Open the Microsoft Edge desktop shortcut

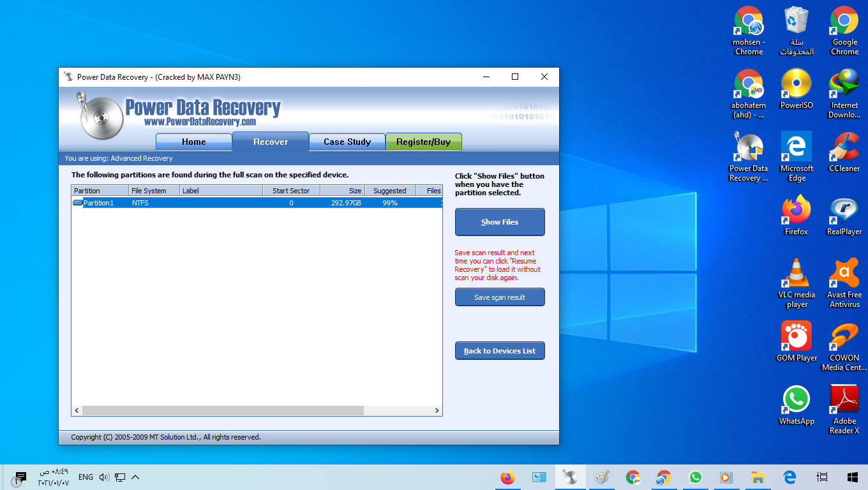pos(797,157)
